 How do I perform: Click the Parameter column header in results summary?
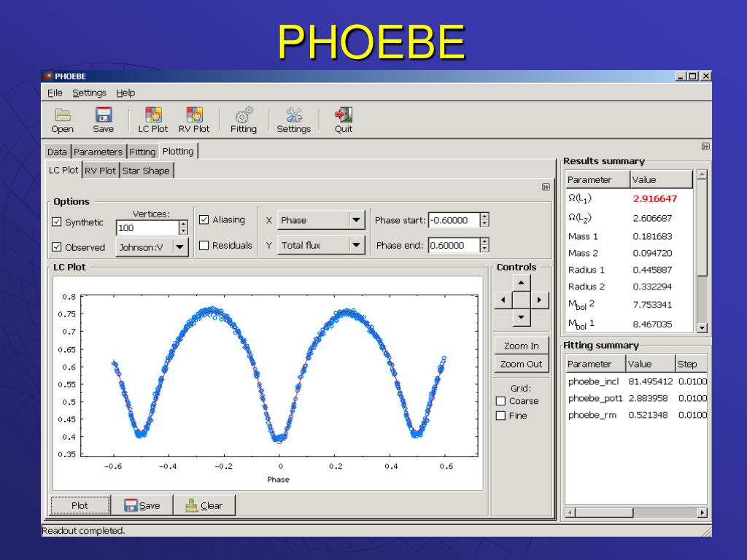point(597,179)
